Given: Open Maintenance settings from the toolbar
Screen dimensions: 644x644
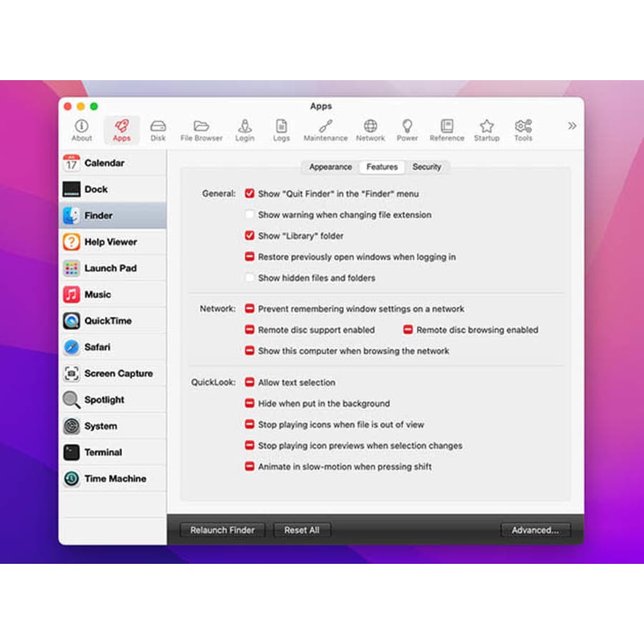Looking at the screenshot, I should [x=325, y=127].
